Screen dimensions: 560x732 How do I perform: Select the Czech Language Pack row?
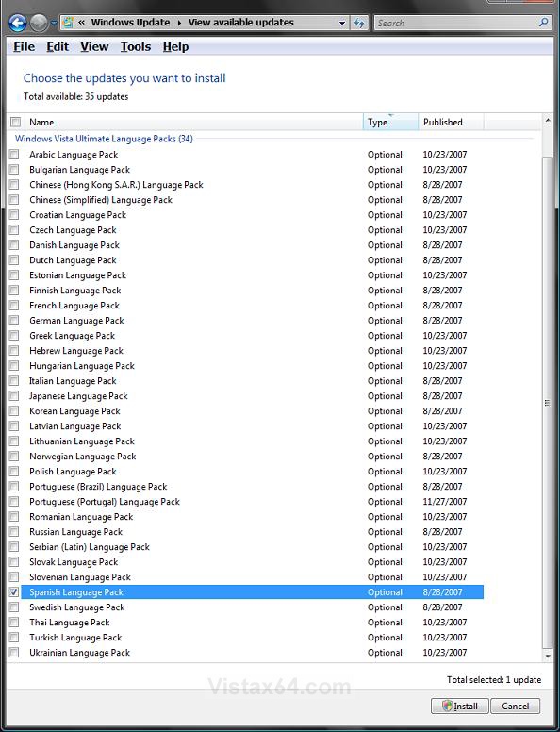pyautogui.click(x=252, y=229)
